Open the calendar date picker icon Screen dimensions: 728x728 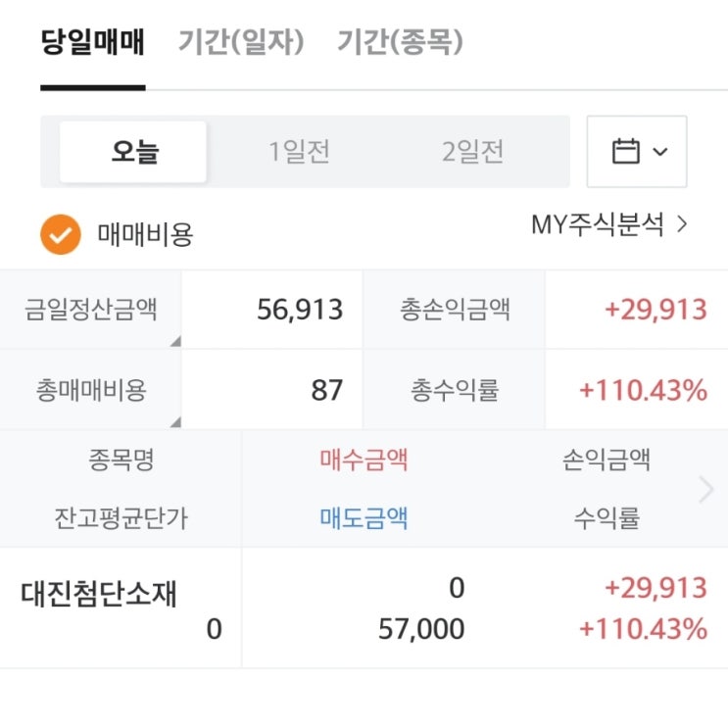coord(625,152)
